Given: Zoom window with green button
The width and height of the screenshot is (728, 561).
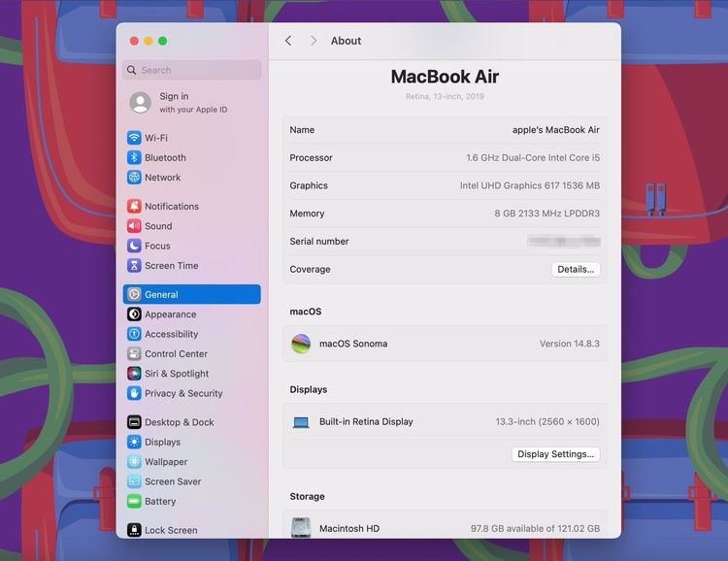Looking at the screenshot, I should 162,41.
